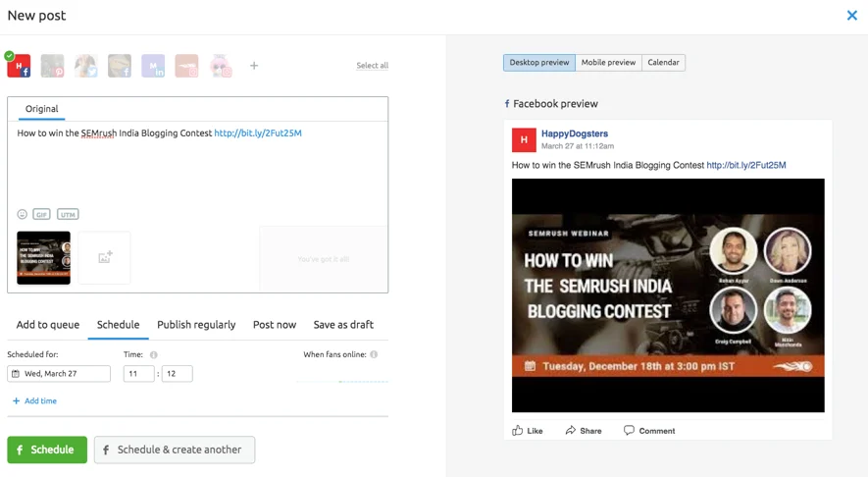Choose the Post now tab

[275, 325]
